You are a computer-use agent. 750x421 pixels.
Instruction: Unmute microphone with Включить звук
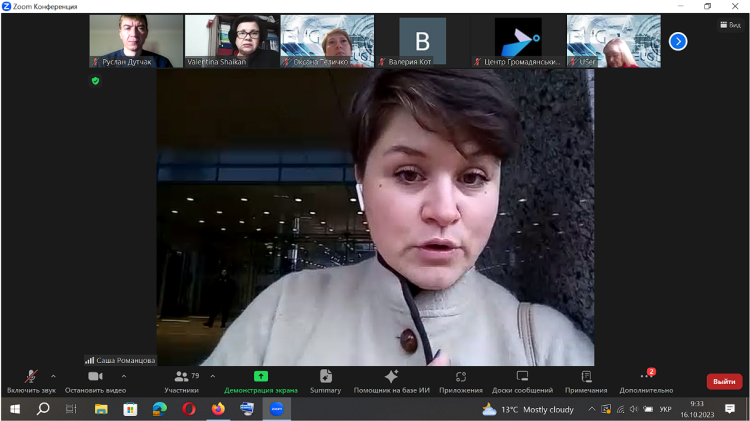point(31,380)
